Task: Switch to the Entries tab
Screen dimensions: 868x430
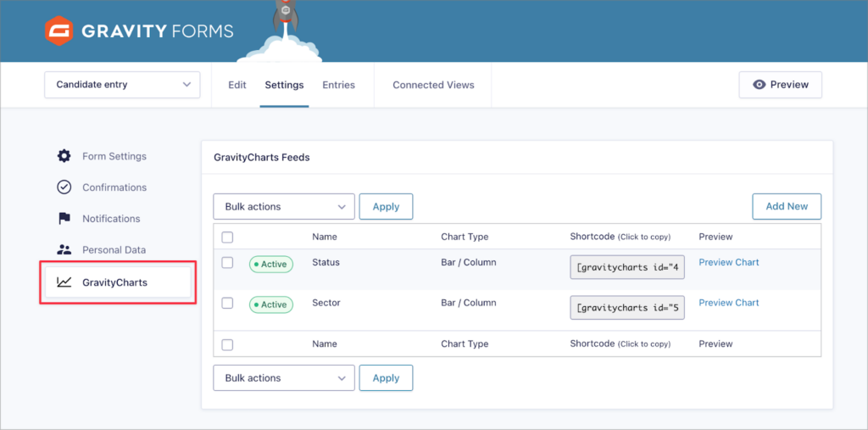Action: coord(338,85)
